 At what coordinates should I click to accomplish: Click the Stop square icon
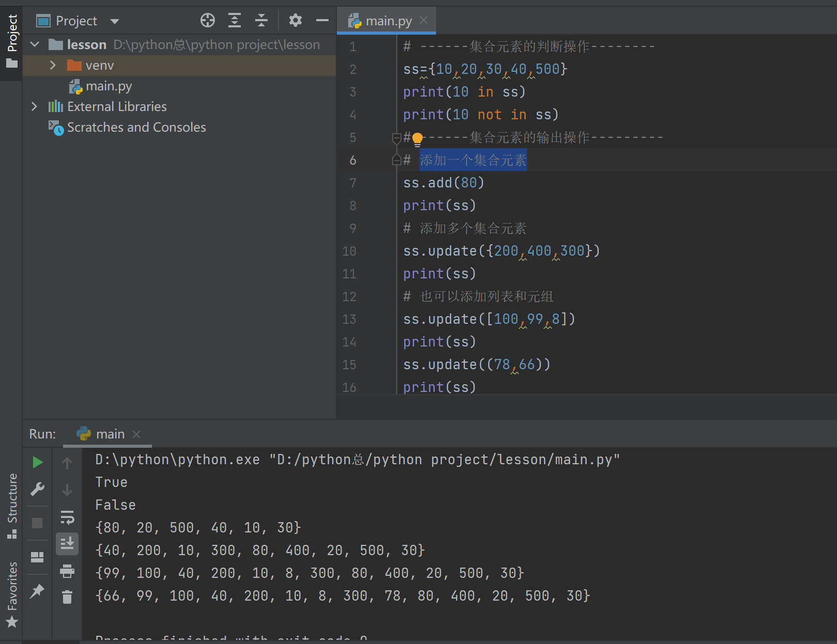(x=37, y=523)
